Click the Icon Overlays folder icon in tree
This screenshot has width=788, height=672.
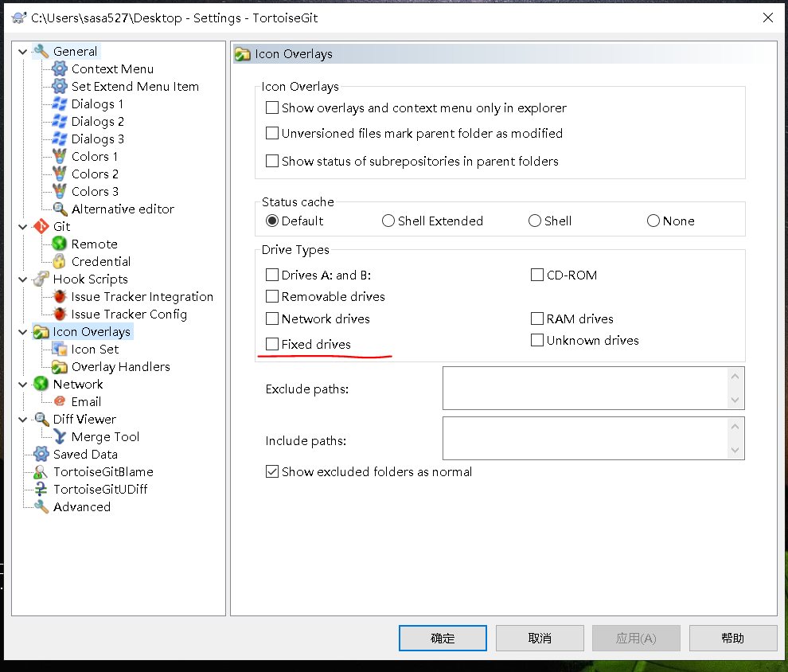click(41, 332)
